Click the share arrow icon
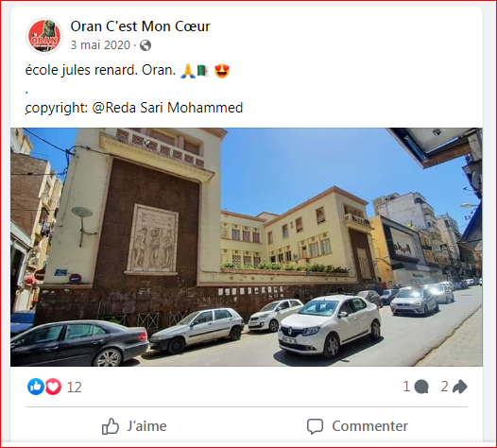497x448 pixels. [x=460, y=387]
